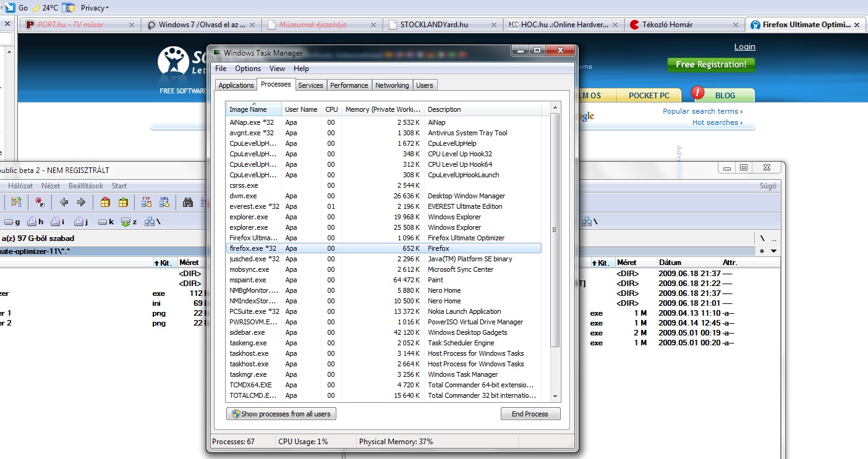
Task: Sort processes by Image Name column header
Action: (x=253, y=109)
